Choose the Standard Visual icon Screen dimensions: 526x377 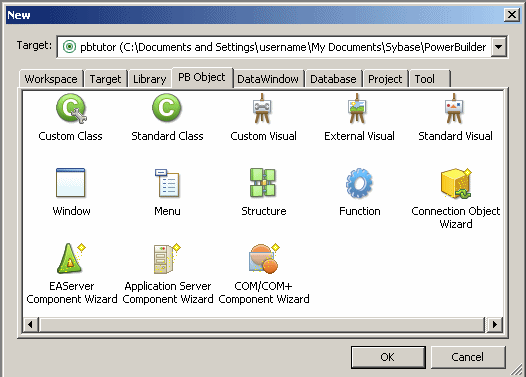(x=454, y=109)
